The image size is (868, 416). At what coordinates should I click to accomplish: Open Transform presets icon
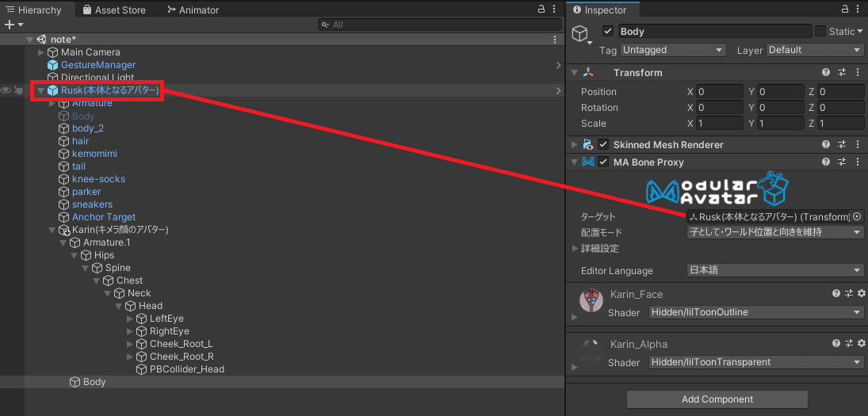point(841,72)
